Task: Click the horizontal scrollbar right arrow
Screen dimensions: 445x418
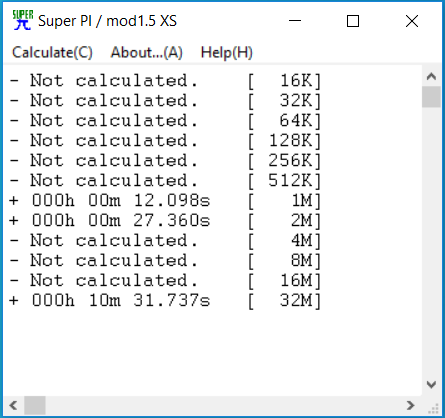Action: pos(411,405)
